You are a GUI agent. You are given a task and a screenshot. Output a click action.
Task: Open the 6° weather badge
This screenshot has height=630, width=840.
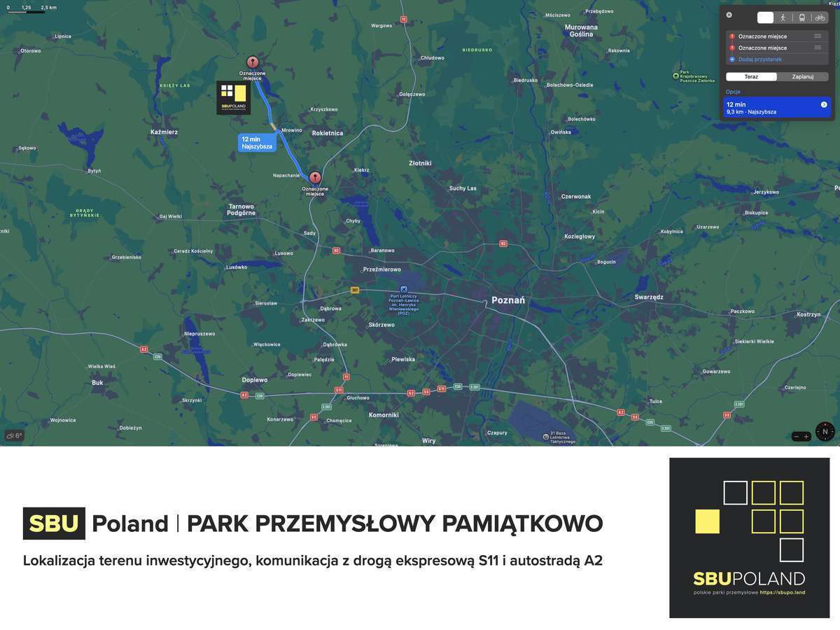pyautogui.click(x=14, y=435)
